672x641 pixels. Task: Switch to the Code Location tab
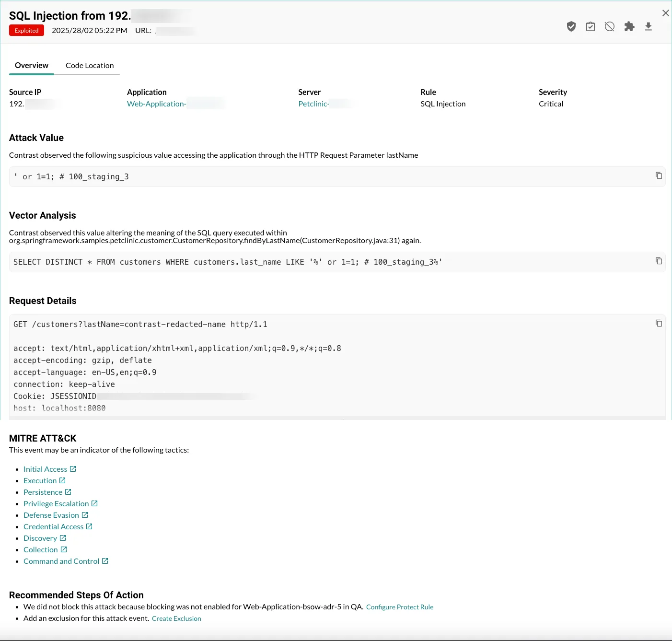[89, 65]
